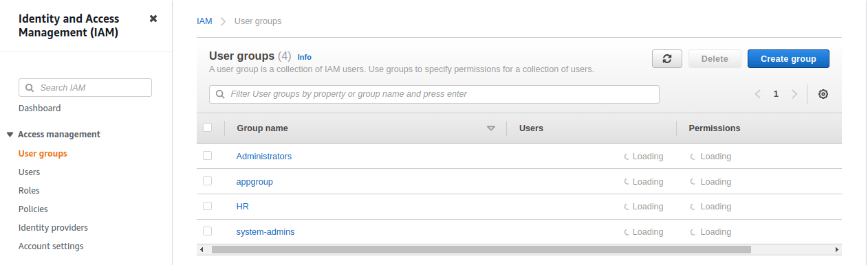868x265 pixels.
Task: Click the Group name column header
Action: click(263, 128)
